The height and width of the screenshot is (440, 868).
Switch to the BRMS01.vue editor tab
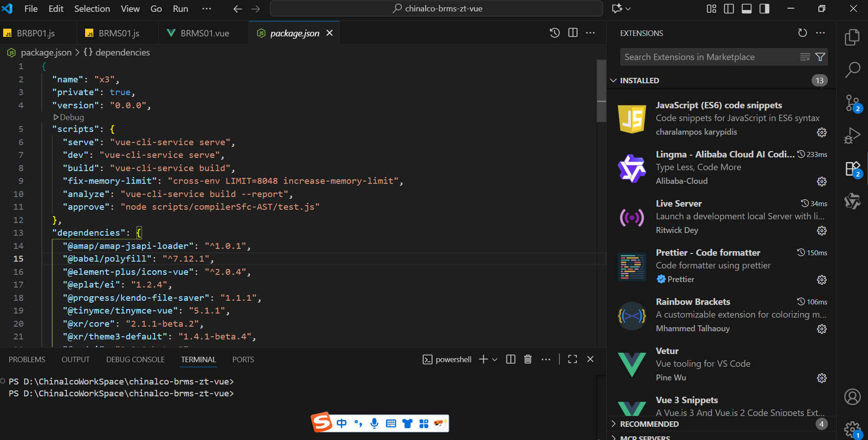[204, 33]
